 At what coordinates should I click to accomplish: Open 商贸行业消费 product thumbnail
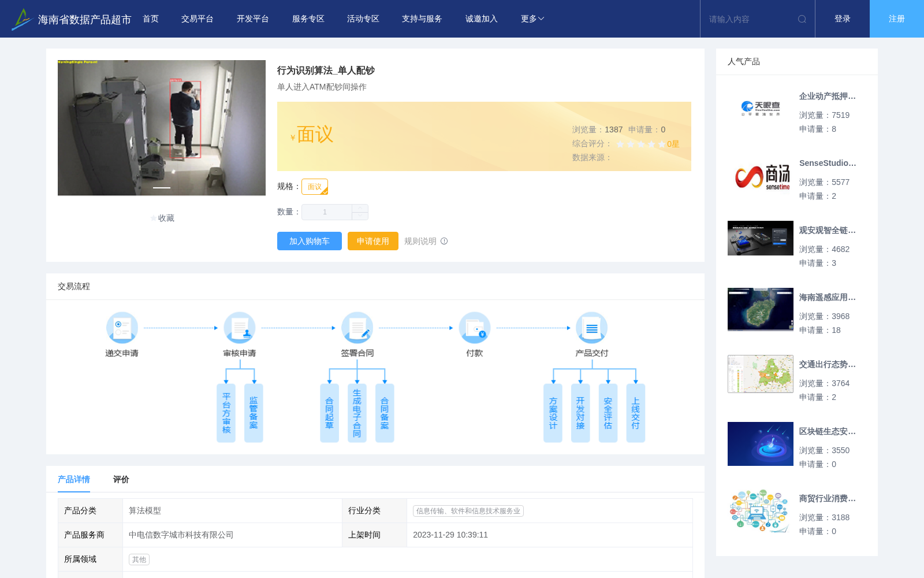[761, 511]
